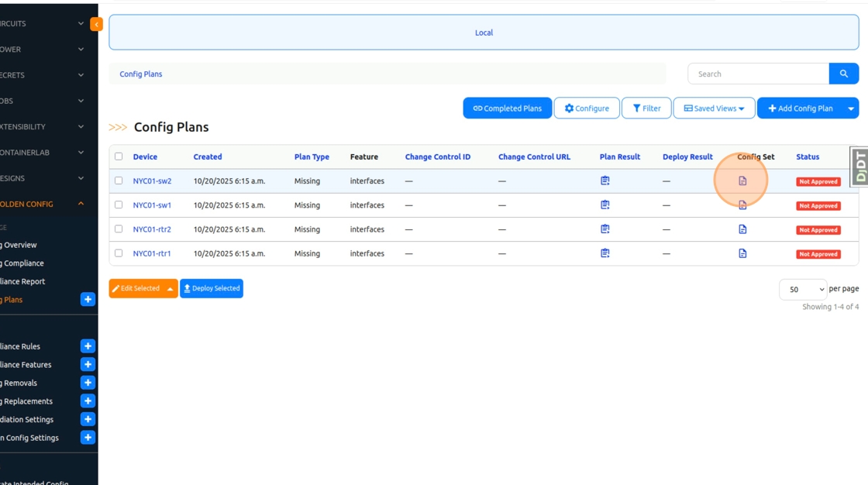Select the NYC01-sw2 row checkbox
Image resolution: width=868 pixels, height=485 pixels.
119,181
